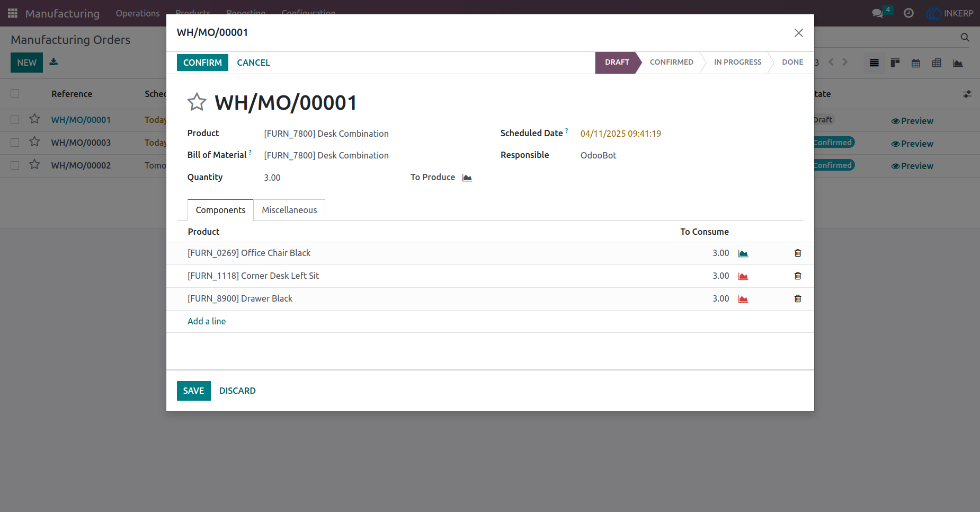This screenshot has height=512, width=980.
Task: Select the Corner Desk Left Sit product cell
Action: point(253,276)
